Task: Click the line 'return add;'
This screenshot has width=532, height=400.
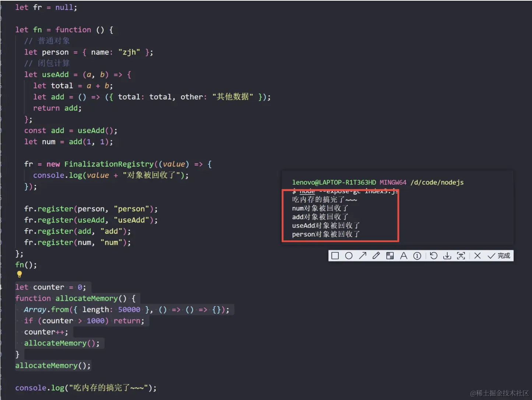Action: point(57,108)
